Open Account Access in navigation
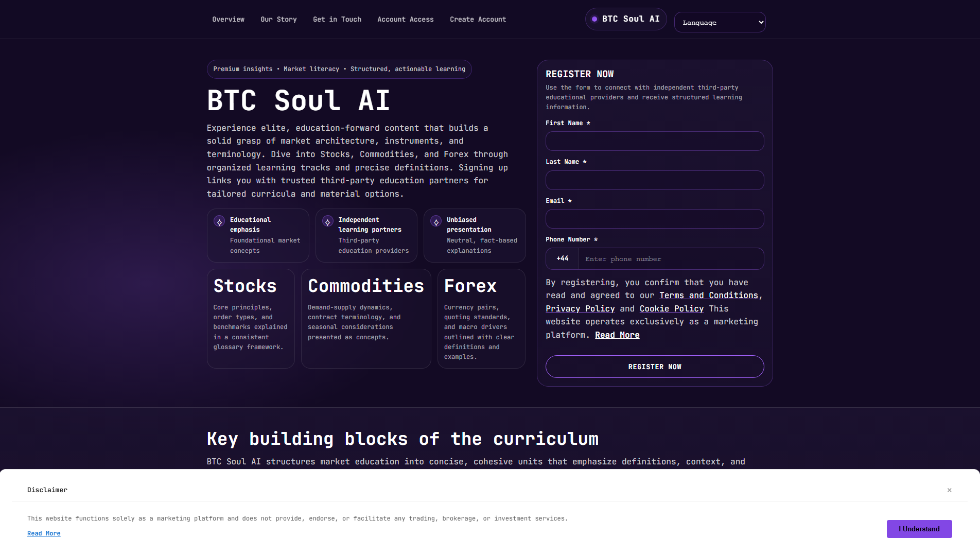 point(406,20)
